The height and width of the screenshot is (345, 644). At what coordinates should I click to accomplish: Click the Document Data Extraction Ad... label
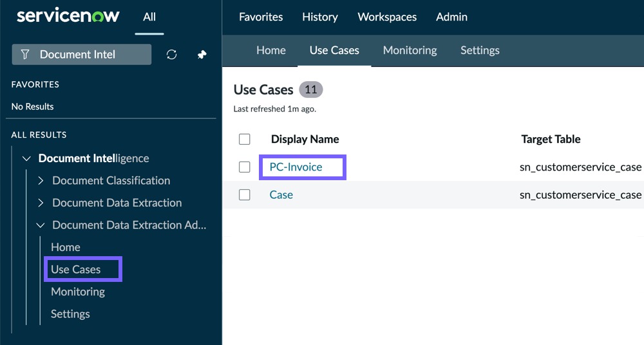(x=129, y=225)
